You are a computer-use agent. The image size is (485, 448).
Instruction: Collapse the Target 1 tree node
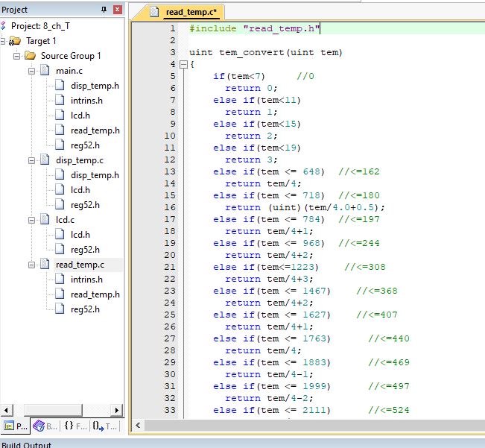pos(2,41)
